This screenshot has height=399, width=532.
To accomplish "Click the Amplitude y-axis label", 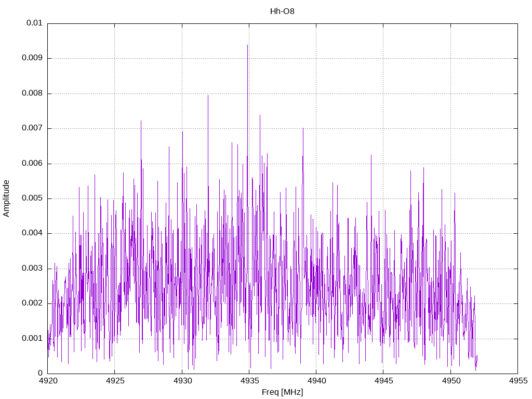I will point(6,198).
